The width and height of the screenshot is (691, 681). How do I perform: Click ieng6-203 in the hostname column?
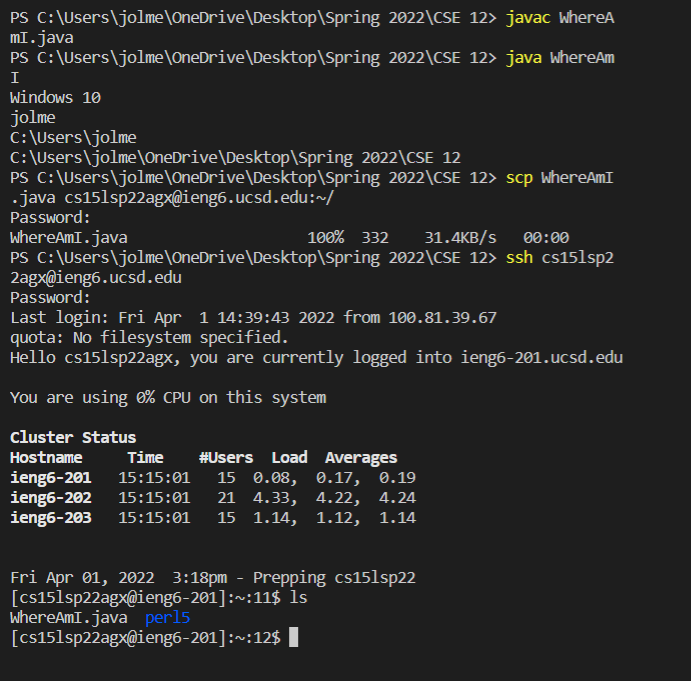point(50,517)
